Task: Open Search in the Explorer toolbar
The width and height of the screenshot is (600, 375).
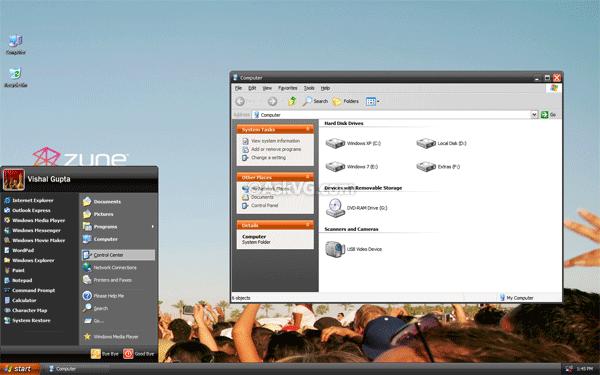Action: coord(315,101)
